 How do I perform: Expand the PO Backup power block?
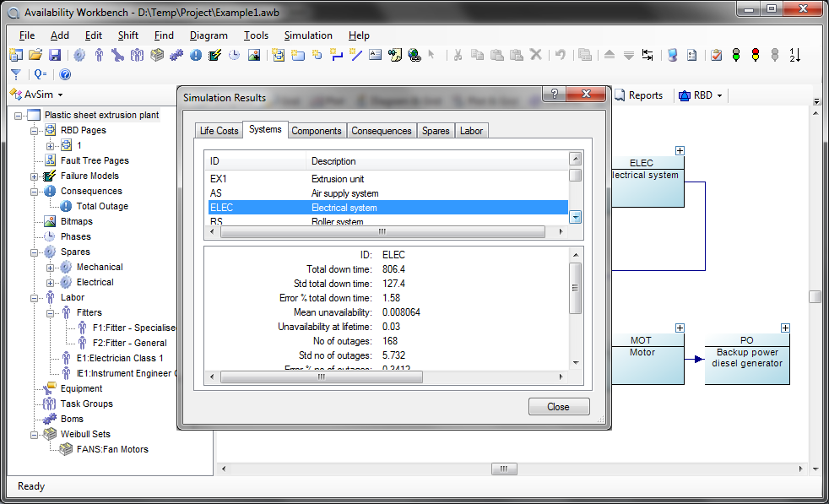coord(785,328)
